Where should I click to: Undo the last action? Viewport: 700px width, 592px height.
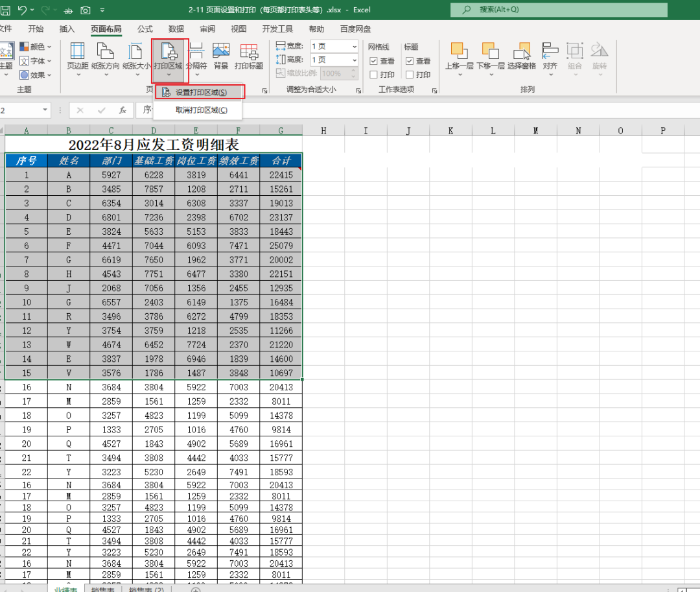coord(22,9)
